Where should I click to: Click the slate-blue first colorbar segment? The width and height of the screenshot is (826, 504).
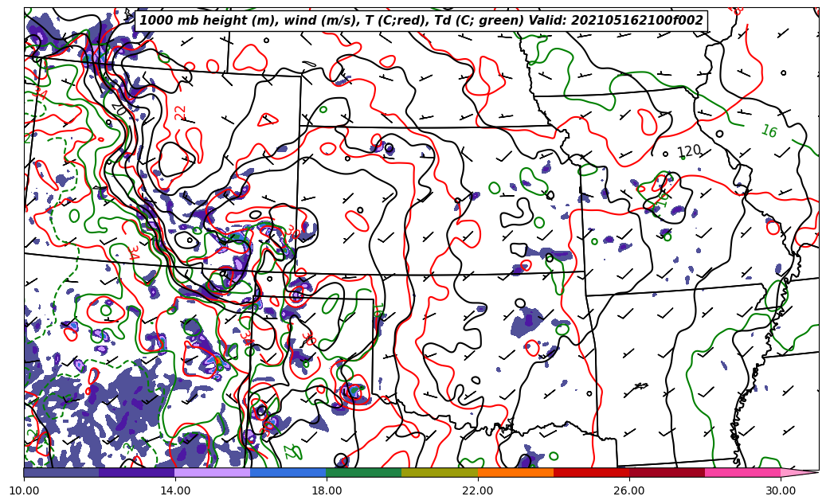[x=61, y=472]
